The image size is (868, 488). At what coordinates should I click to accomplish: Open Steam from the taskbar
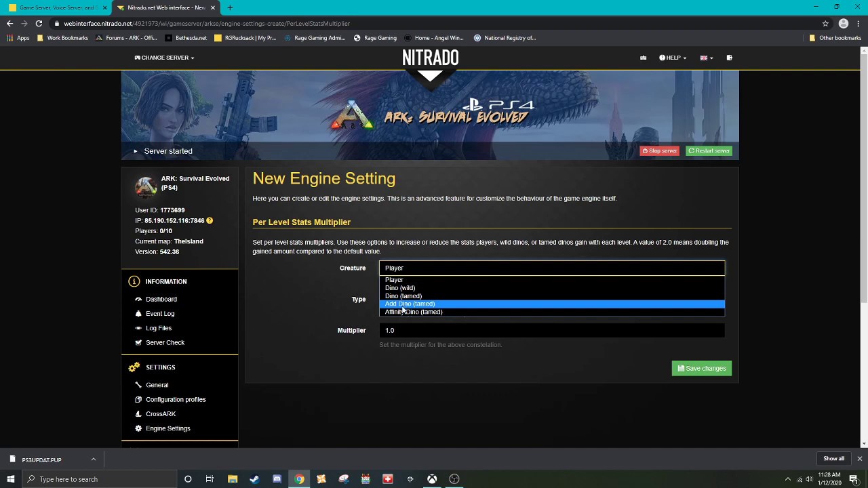tap(254, 479)
